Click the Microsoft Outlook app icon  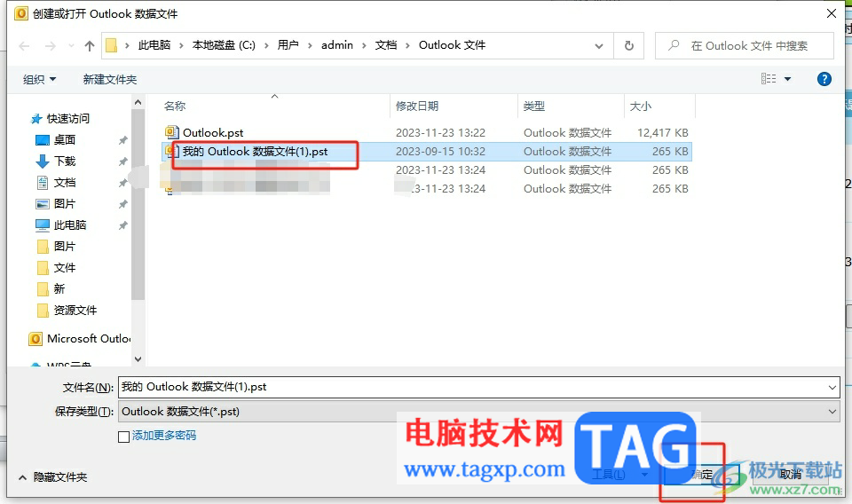click(x=35, y=339)
